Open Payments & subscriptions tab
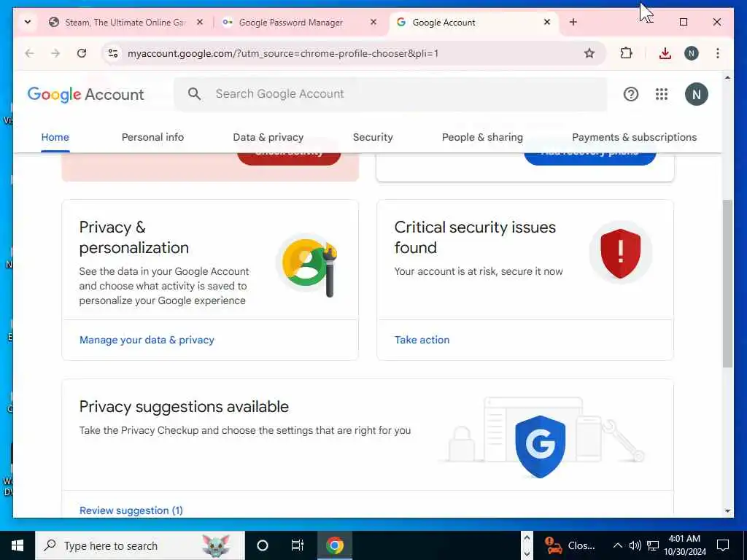747x560 pixels. (634, 137)
